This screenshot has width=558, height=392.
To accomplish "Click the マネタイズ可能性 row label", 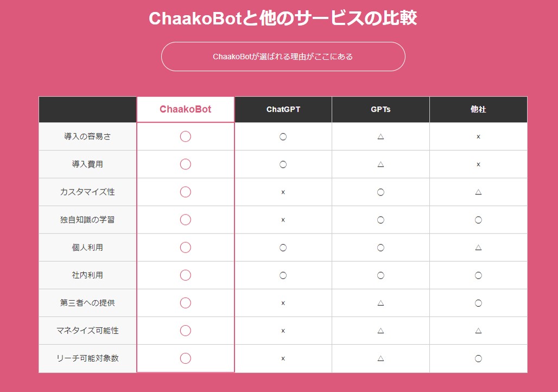I will pyautogui.click(x=87, y=331).
